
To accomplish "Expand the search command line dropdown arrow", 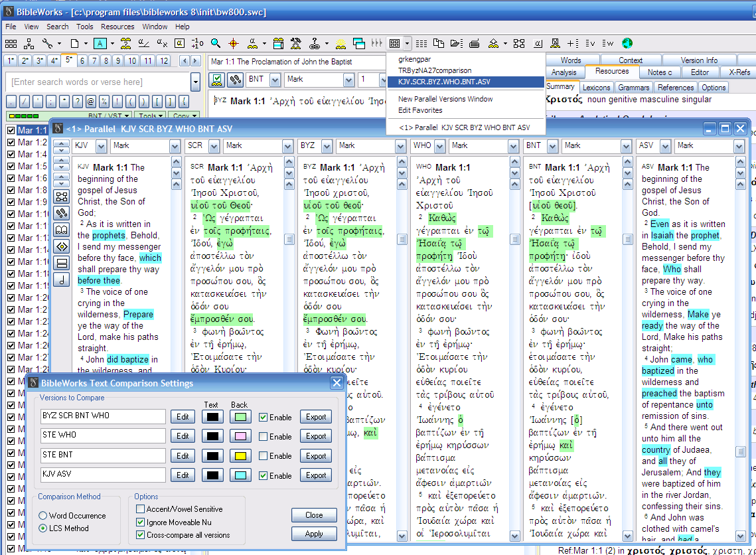I will (x=195, y=82).
